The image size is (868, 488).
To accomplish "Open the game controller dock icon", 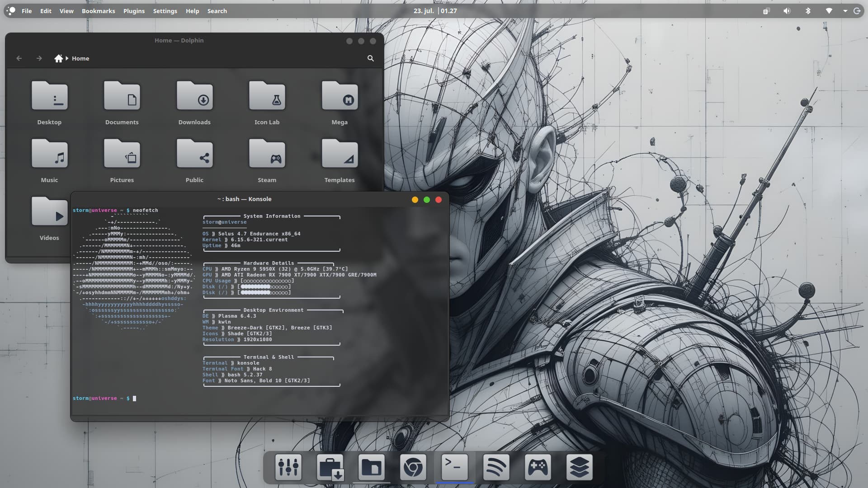I will click(538, 467).
